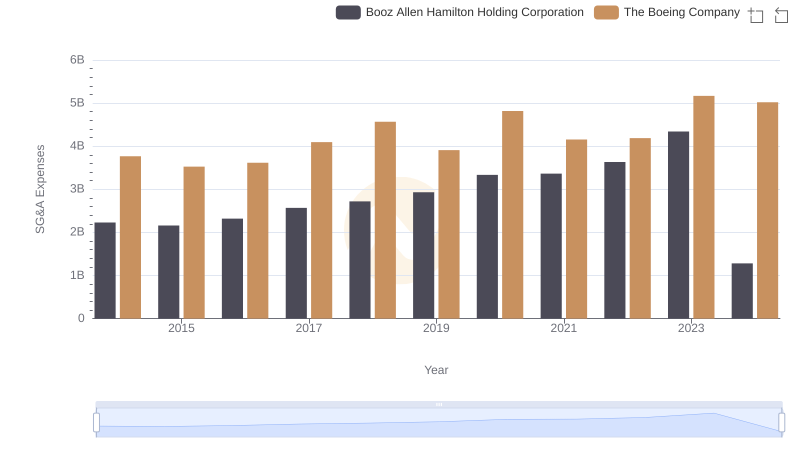Click the Booz Allen bar for 2019

(x=423, y=255)
